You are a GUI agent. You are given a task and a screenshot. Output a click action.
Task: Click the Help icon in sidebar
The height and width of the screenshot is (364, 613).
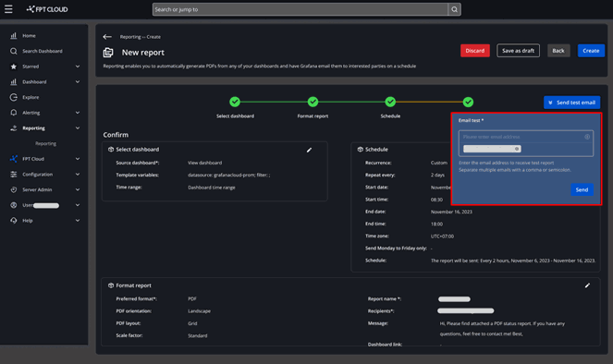click(14, 221)
